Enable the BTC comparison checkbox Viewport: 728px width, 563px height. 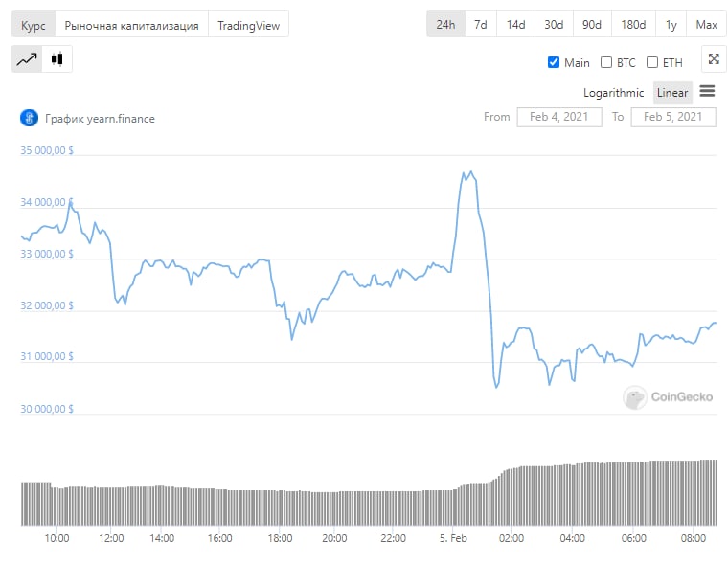point(606,62)
